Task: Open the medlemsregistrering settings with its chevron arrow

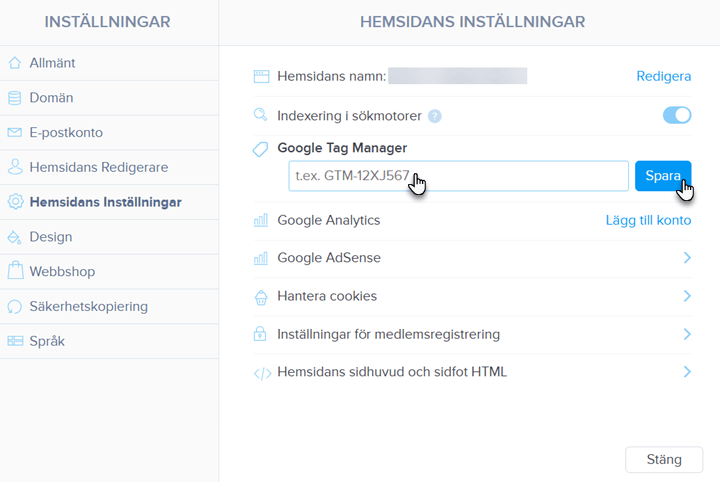Action: tap(687, 334)
